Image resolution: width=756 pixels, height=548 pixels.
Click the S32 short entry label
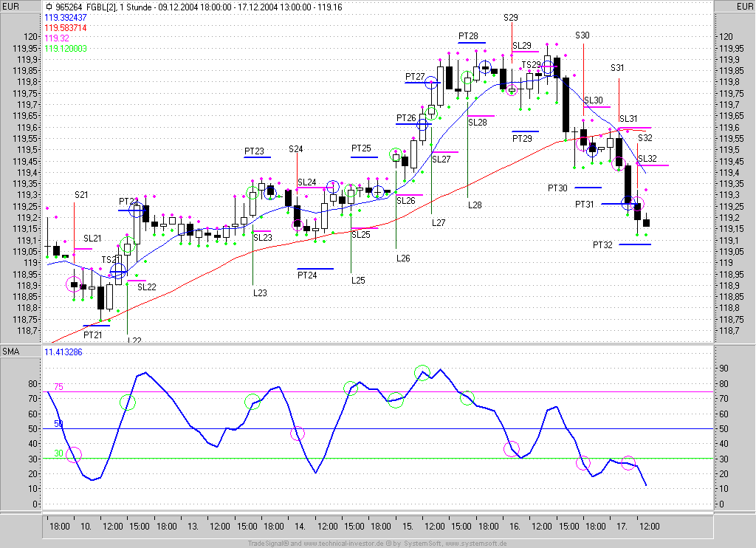[x=645, y=138]
